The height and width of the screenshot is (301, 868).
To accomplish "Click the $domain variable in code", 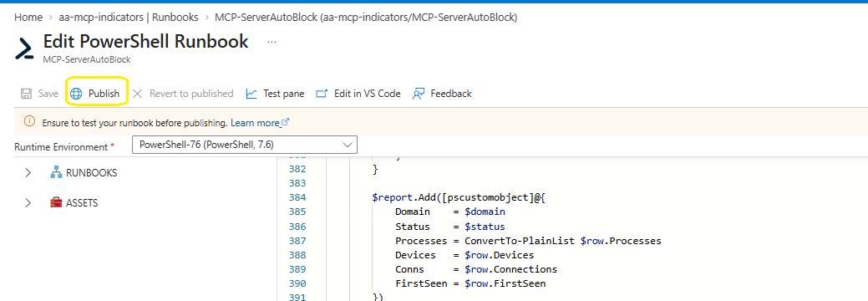I will click(485, 212).
